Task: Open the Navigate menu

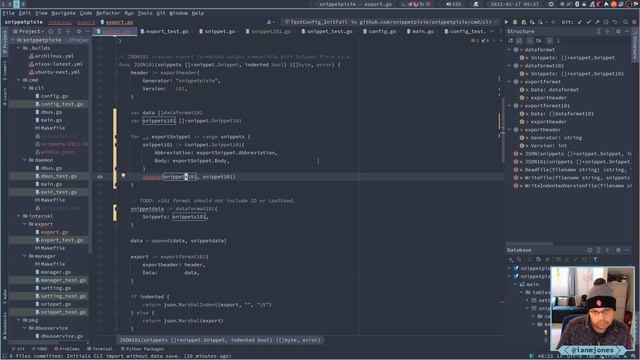Action: click(63, 13)
